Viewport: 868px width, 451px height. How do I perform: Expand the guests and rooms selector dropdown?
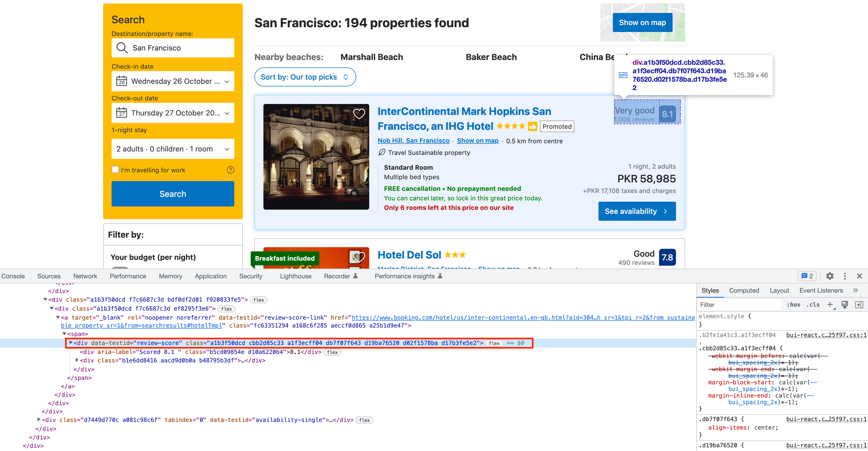173,149
